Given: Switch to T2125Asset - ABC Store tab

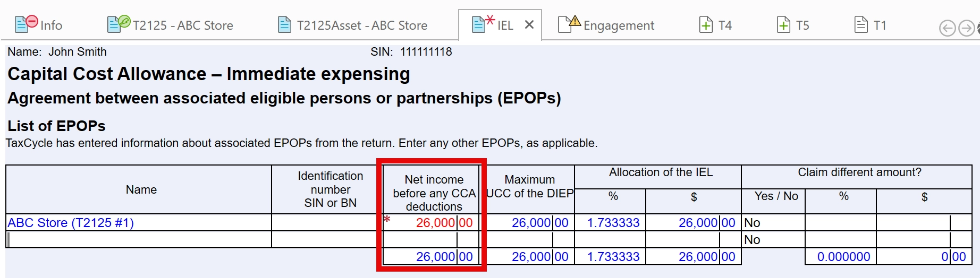Looking at the screenshot, I should click(x=353, y=25).
